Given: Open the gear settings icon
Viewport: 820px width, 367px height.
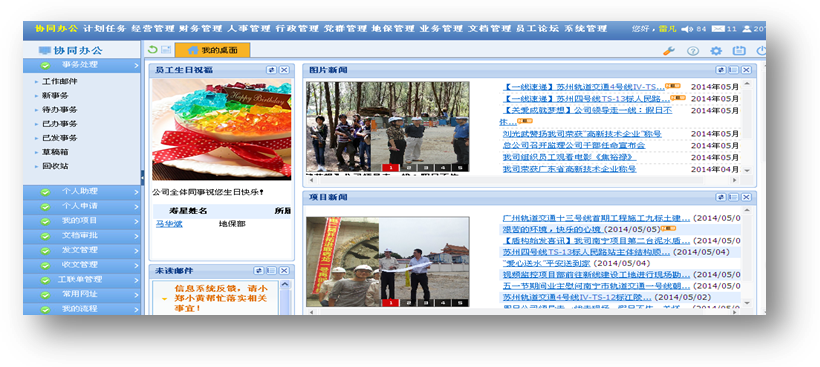Looking at the screenshot, I should tap(716, 51).
